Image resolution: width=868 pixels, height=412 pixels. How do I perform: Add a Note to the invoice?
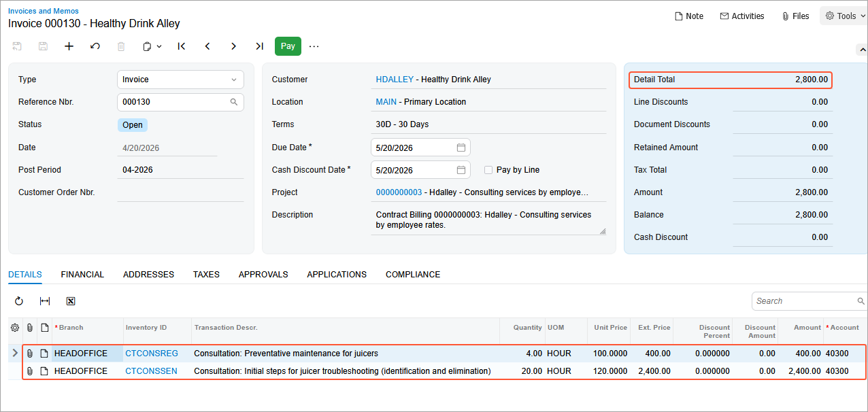pos(688,16)
